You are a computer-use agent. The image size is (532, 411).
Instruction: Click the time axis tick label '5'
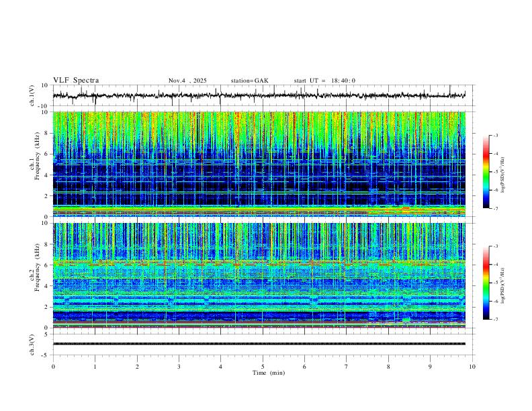[x=263, y=367]
